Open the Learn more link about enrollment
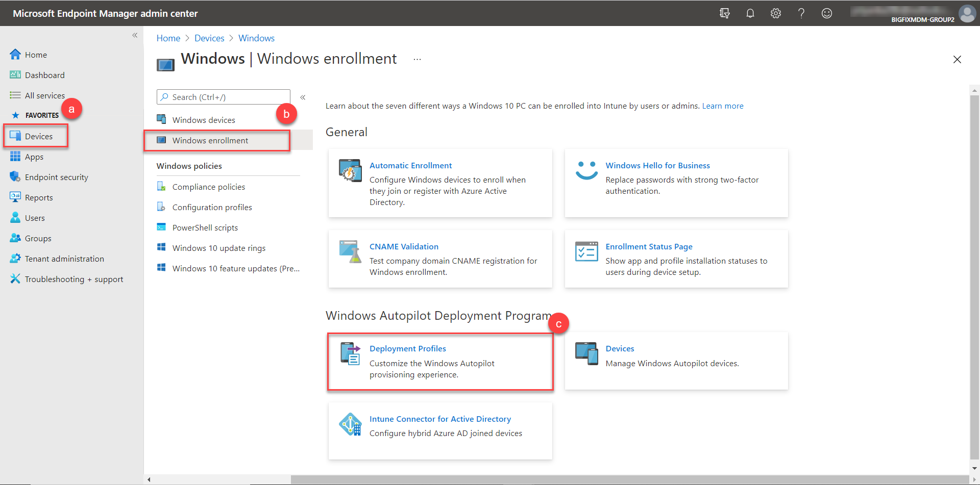 pos(723,106)
